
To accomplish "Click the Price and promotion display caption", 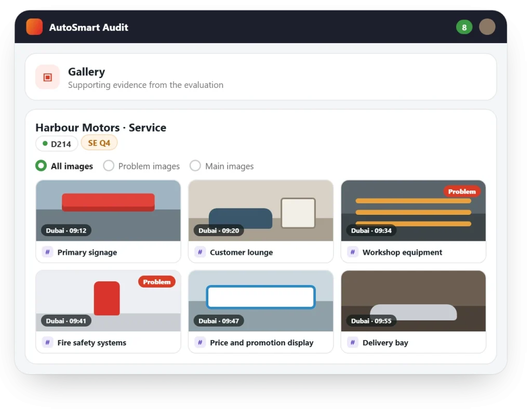I will click(262, 343).
